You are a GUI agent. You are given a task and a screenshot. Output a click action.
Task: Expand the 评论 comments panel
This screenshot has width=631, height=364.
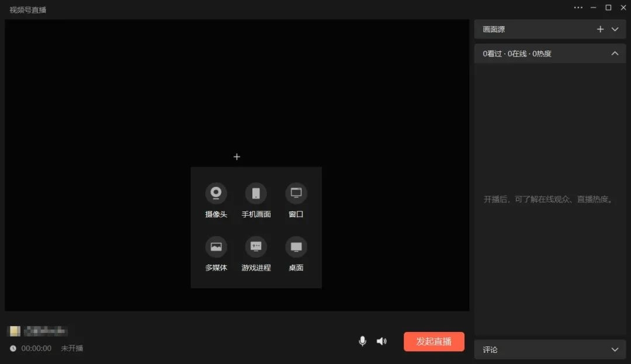click(x=615, y=349)
